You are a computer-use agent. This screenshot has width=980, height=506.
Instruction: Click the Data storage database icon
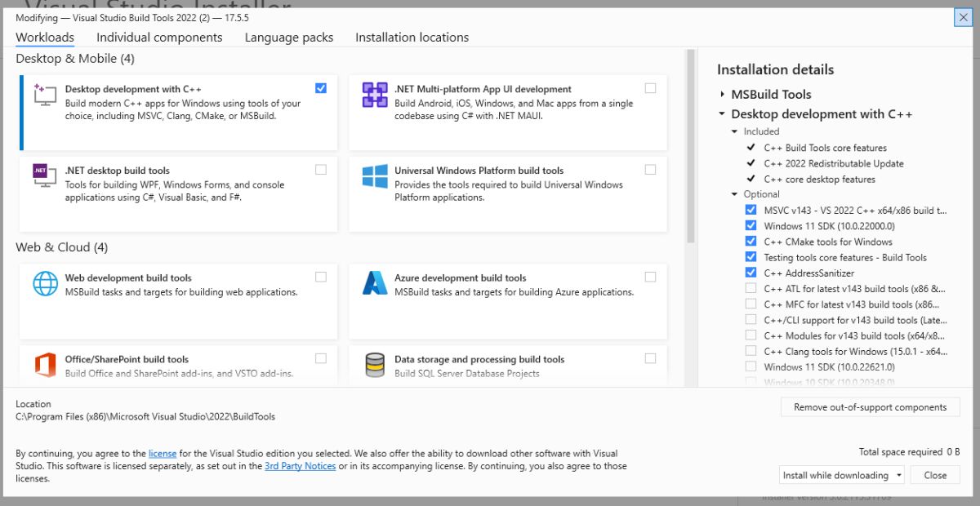pyautogui.click(x=375, y=365)
